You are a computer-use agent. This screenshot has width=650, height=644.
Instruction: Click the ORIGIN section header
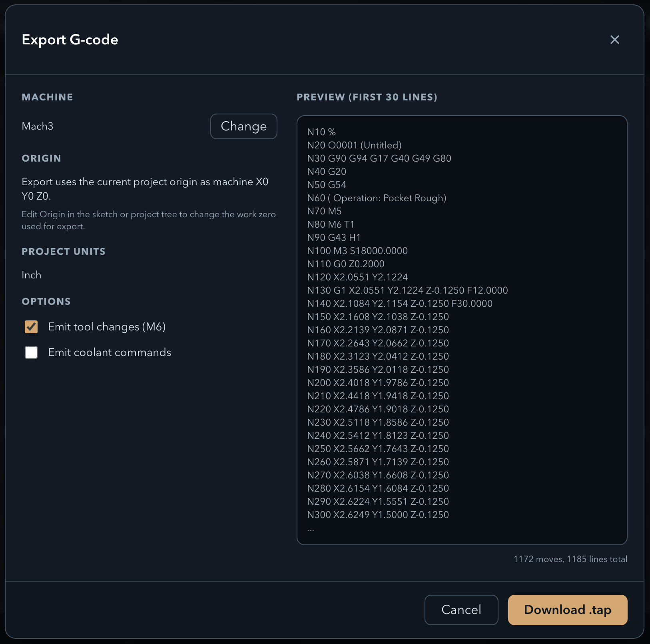[41, 158]
